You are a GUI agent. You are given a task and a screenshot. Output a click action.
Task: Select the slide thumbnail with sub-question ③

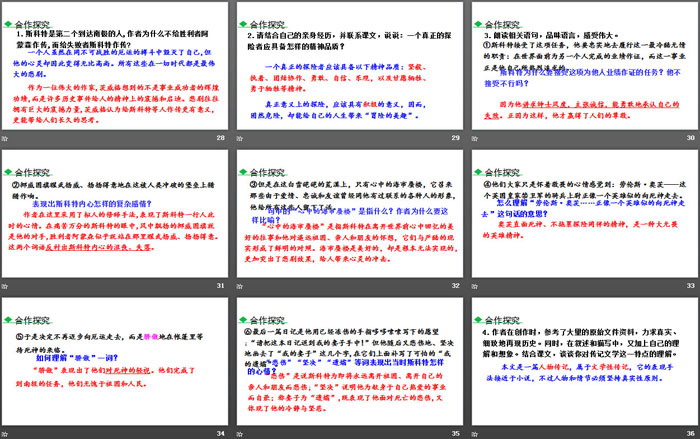point(348,212)
